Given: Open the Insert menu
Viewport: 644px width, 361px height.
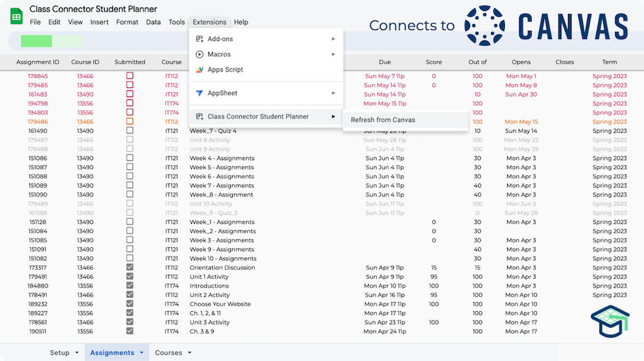Looking at the screenshot, I should 99,22.
